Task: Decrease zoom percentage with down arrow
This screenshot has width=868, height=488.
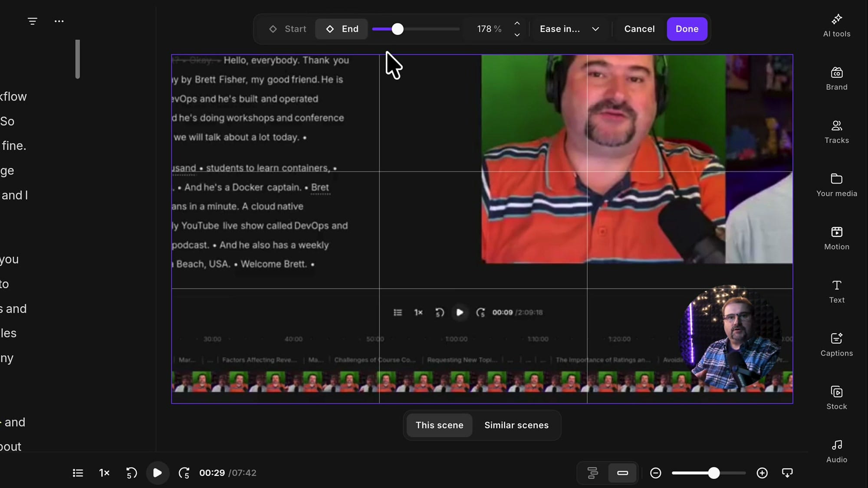Action: tap(517, 35)
